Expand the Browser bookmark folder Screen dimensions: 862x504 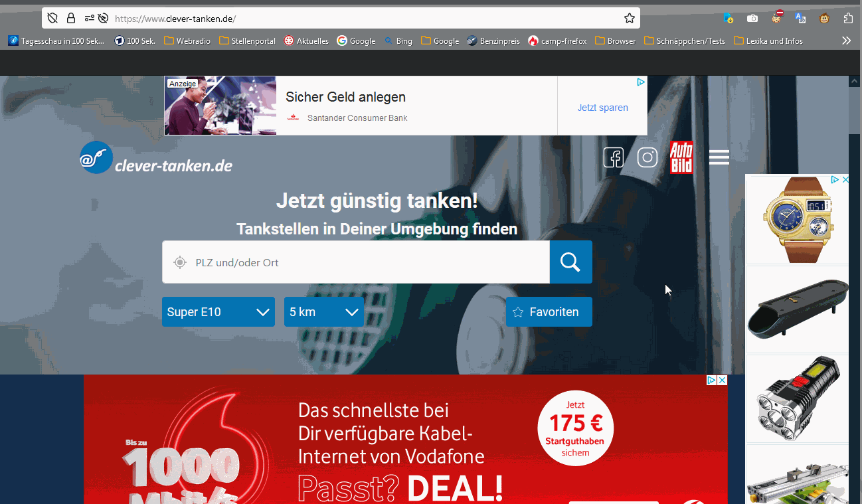pyautogui.click(x=616, y=41)
